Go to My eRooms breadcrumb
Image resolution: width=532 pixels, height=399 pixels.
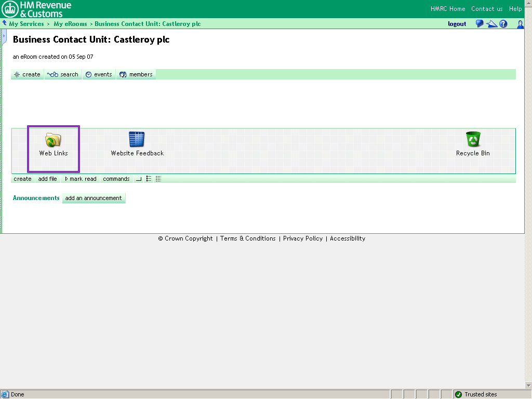pos(70,23)
